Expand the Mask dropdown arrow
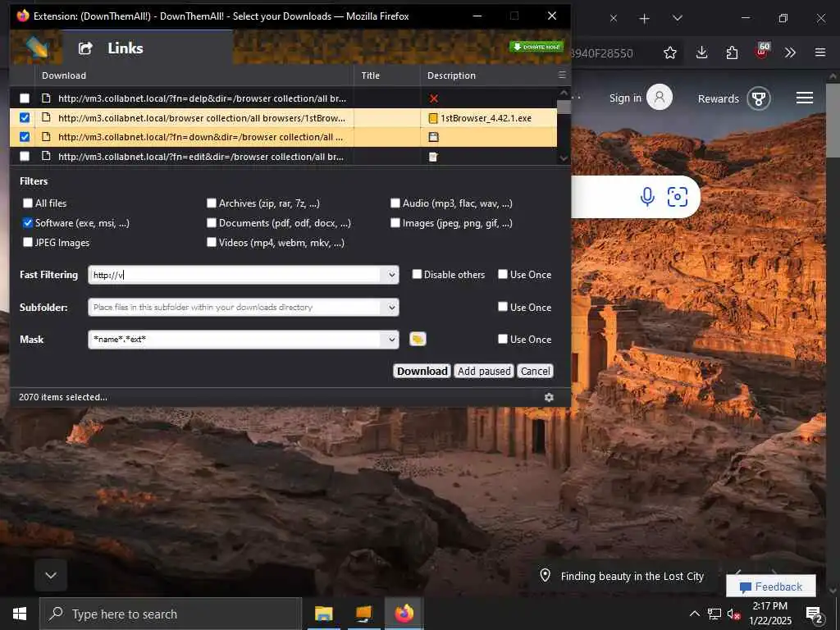840x630 pixels. [391, 340]
